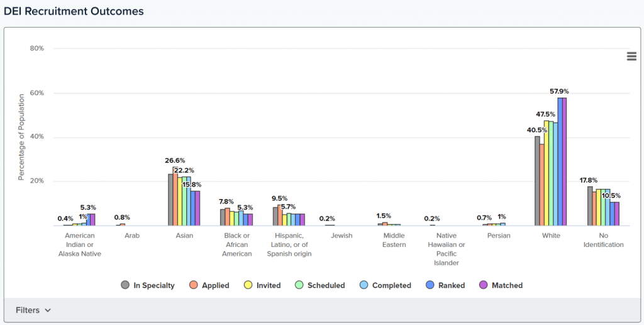Click the purple Matched legend marker
This screenshot has width=644, height=325.
pyautogui.click(x=484, y=285)
